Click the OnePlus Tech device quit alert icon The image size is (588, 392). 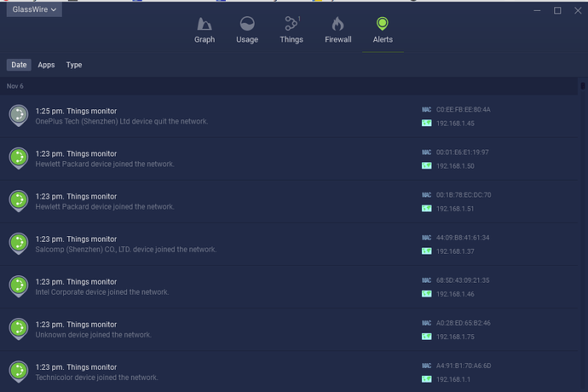click(18, 115)
